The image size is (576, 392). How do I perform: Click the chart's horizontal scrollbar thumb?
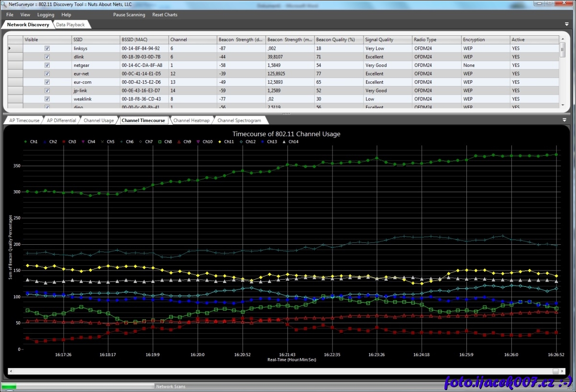click(x=555, y=371)
